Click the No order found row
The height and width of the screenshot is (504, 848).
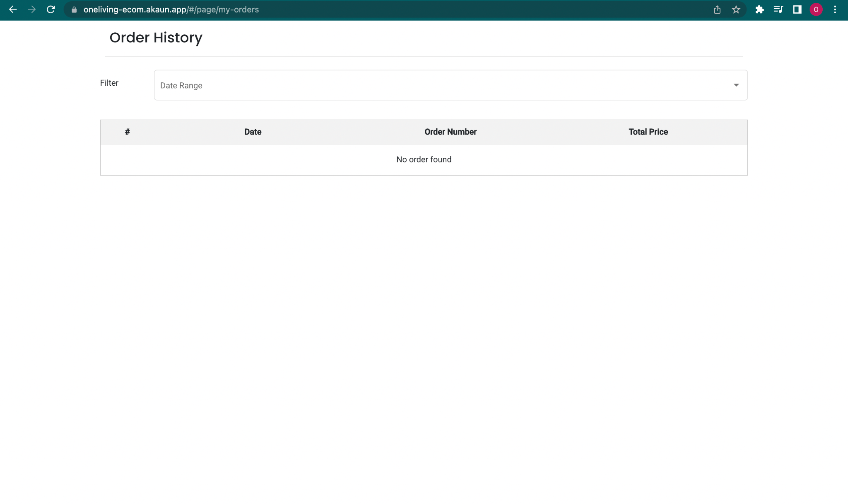click(x=424, y=160)
